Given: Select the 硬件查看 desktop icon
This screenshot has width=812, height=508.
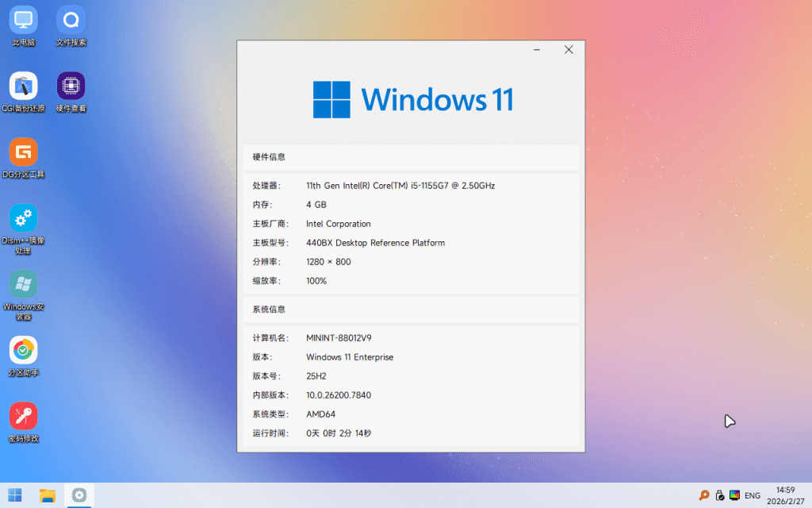Looking at the screenshot, I should tap(71, 92).
